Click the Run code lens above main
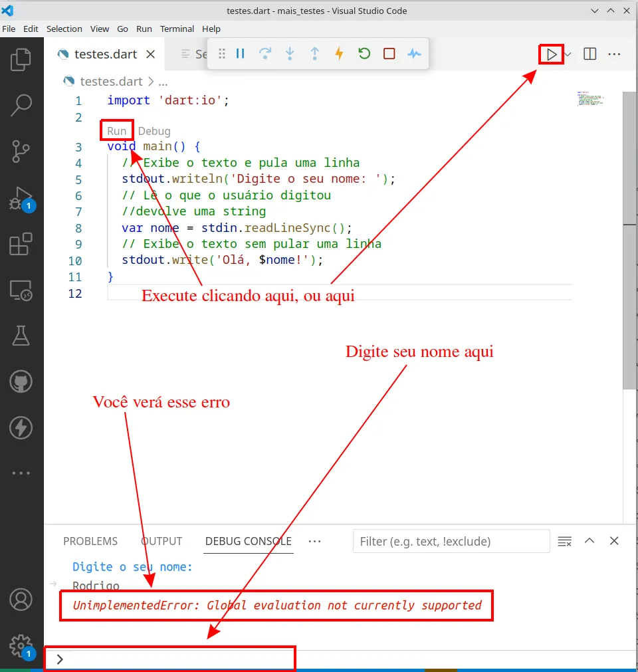The width and height of the screenshot is (638, 672). tap(116, 131)
